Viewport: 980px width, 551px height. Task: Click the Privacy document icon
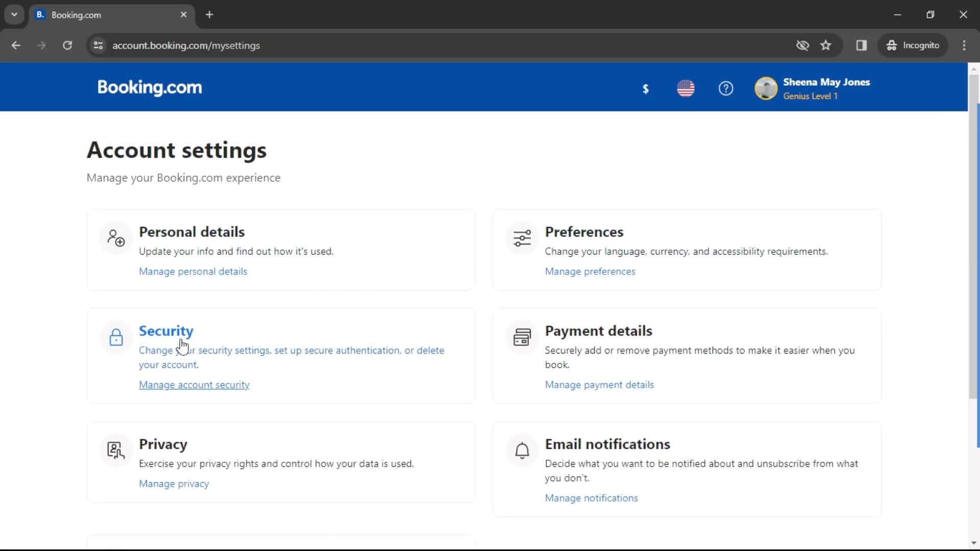point(116,450)
